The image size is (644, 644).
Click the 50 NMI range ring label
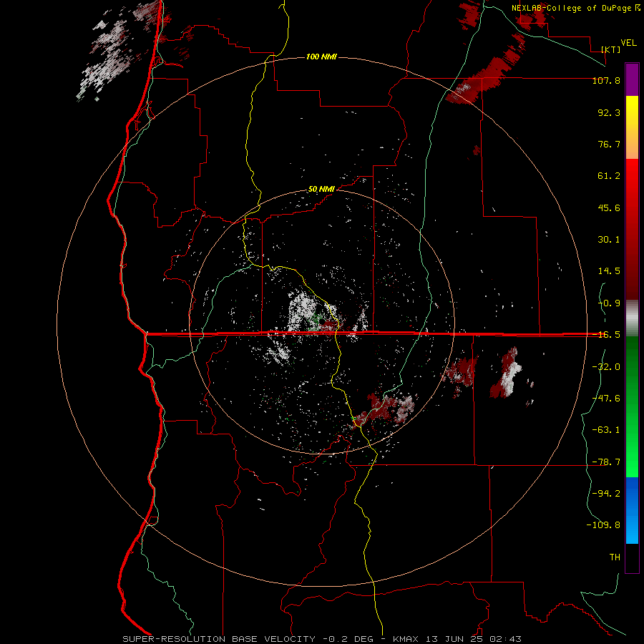point(321,190)
